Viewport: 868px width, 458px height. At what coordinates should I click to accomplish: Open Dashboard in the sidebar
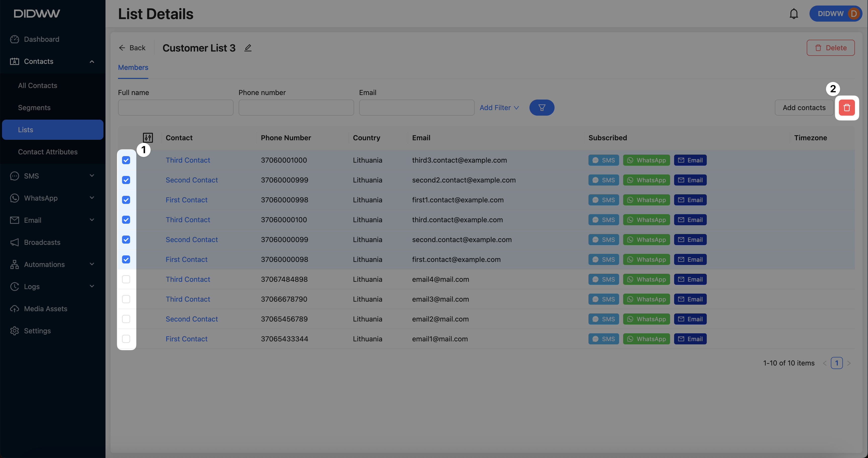coord(52,39)
